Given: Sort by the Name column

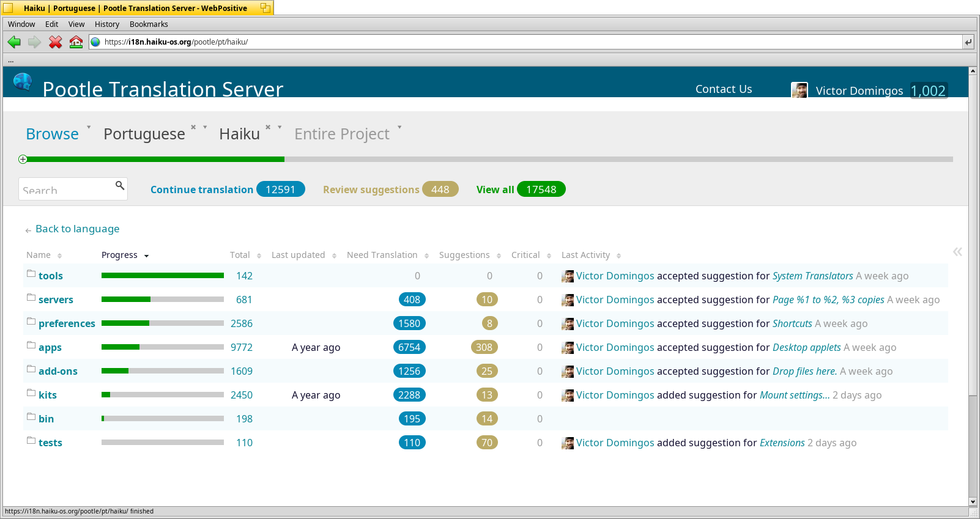Looking at the screenshot, I should (x=44, y=255).
